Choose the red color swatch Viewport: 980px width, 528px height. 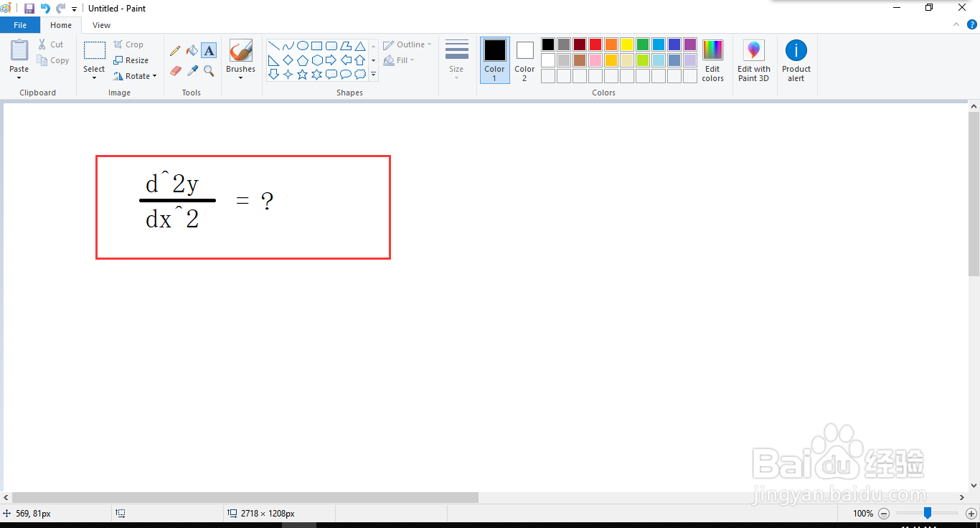coord(595,44)
